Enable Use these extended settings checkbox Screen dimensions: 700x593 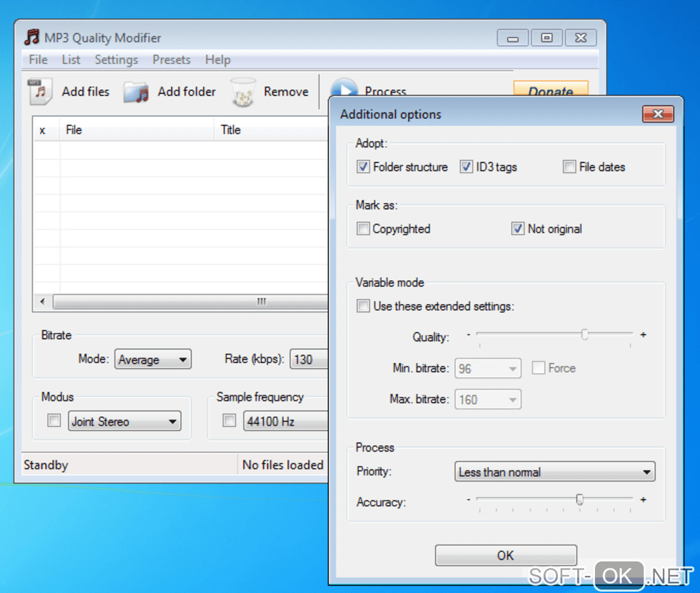point(363,306)
